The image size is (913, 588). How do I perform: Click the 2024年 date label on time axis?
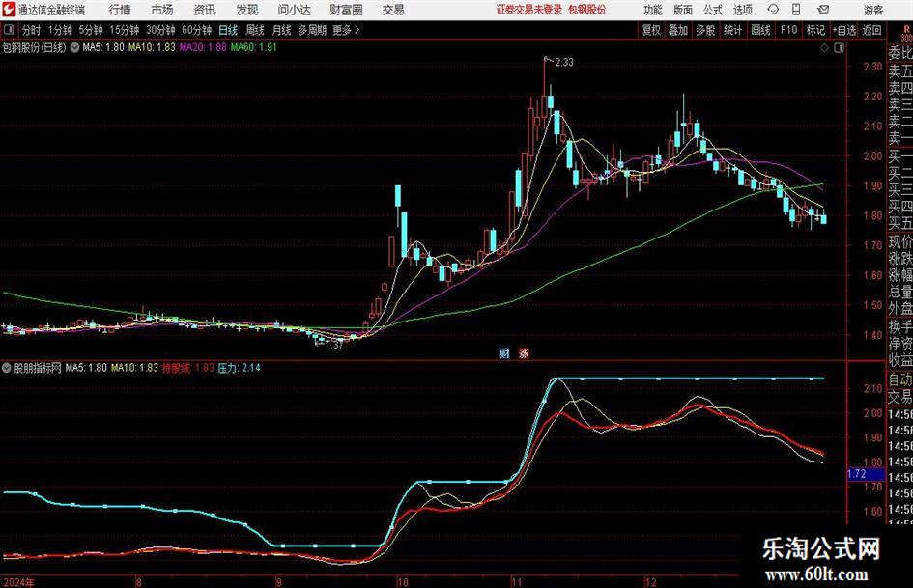18,582
